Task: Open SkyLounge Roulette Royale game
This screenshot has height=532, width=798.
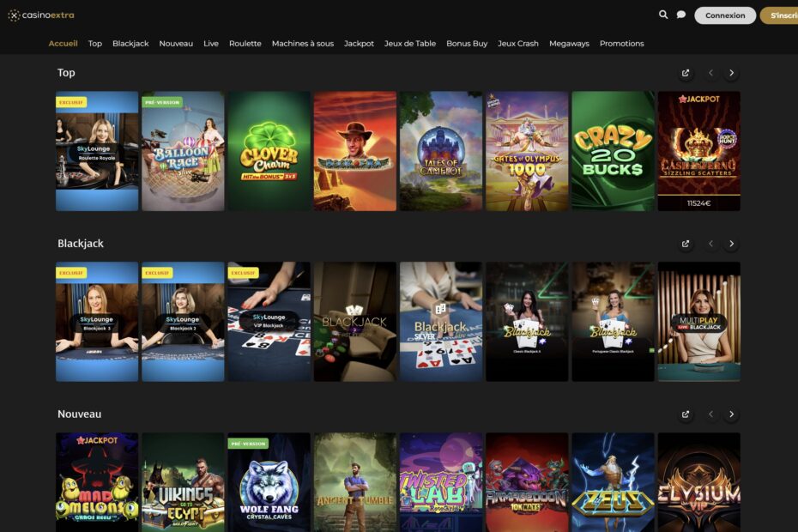Action: [97, 151]
